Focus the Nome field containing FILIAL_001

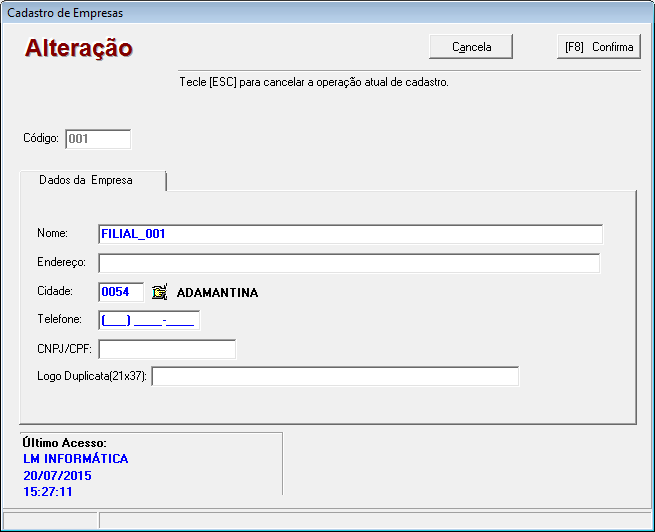350,234
